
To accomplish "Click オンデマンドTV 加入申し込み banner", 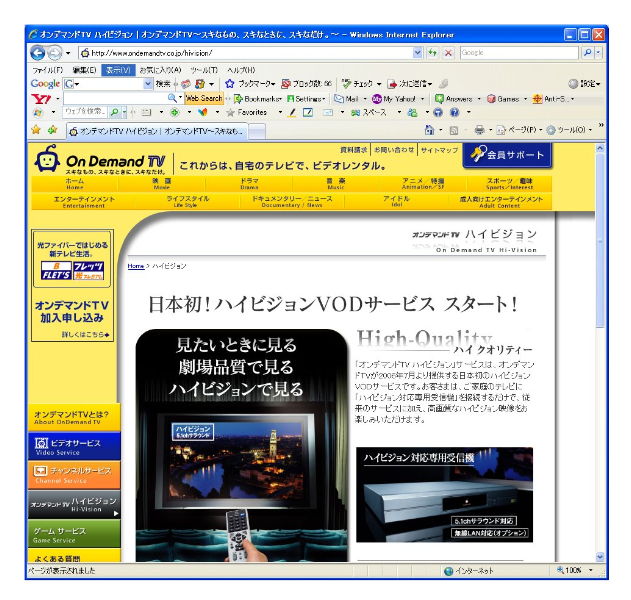I will click(x=72, y=286).
